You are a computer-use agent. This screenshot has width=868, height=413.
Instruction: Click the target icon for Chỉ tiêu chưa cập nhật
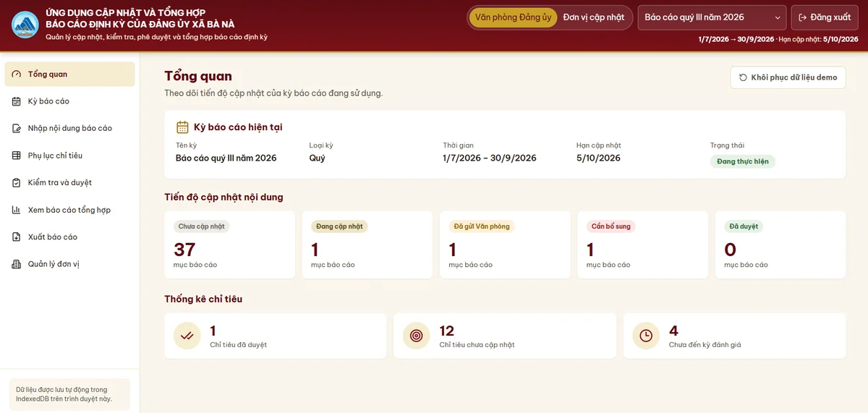pyautogui.click(x=417, y=336)
